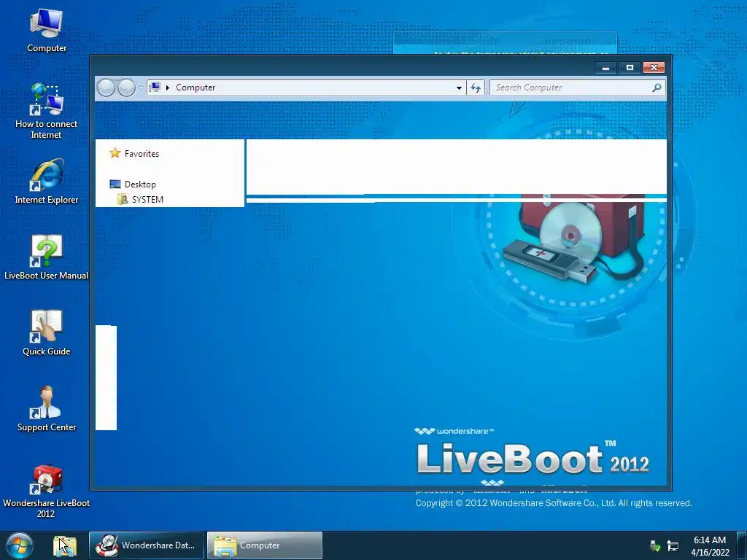Open address bar history dropdown

coord(459,87)
